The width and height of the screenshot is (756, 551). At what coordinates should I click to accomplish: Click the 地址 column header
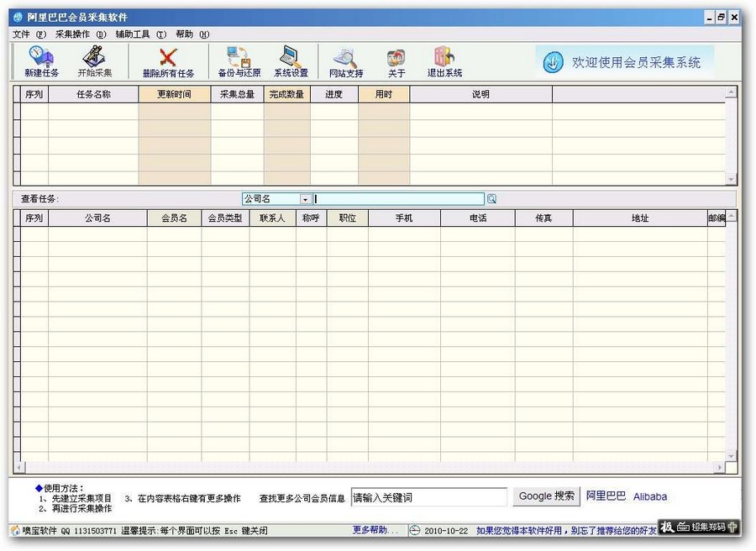coord(640,218)
